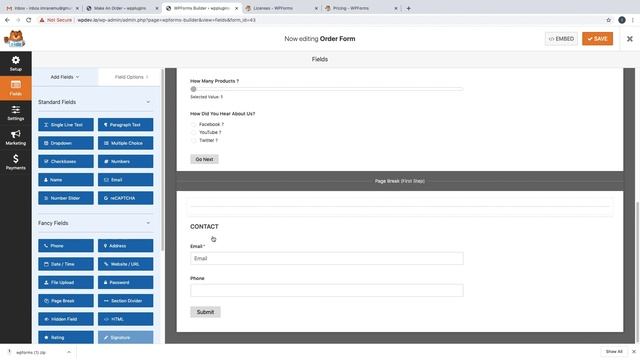The image size is (640, 360).
Task: Collapse the Fancy Fields section
Action: pyautogui.click(x=148, y=223)
